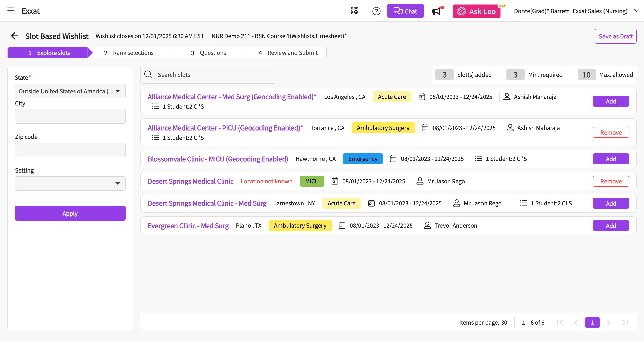Remove Desert Springs Medical Clinic slot
The height and width of the screenshot is (341, 644).
point(611,181)
